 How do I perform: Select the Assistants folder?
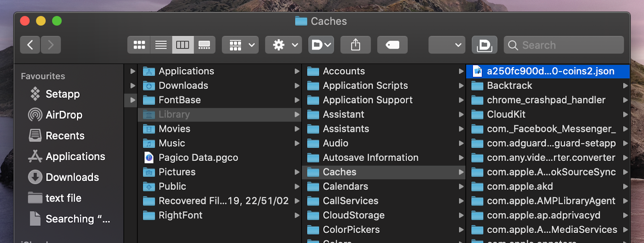pyautogui.click(x=384, y=129)
